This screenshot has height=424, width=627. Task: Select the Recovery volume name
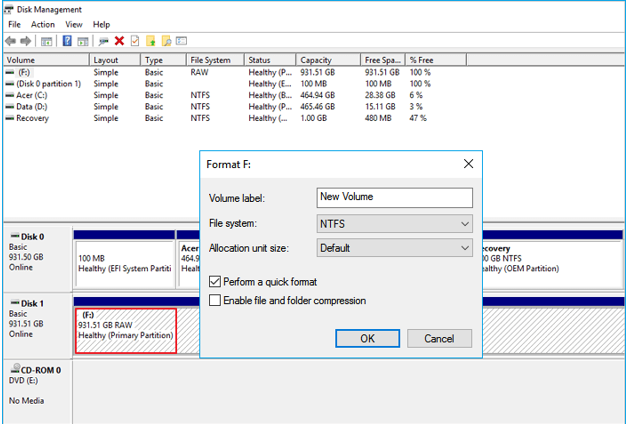click(x=32, y=118)
